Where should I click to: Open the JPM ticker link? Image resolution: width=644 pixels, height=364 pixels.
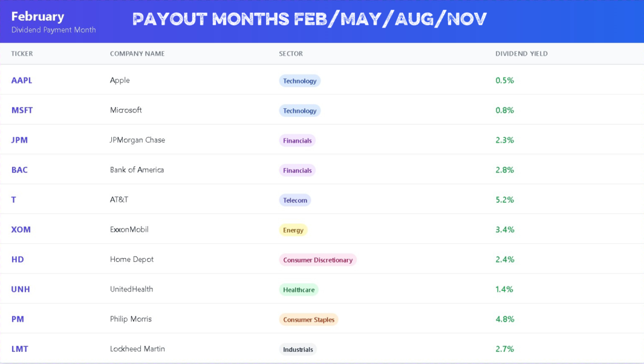(19, 140)
